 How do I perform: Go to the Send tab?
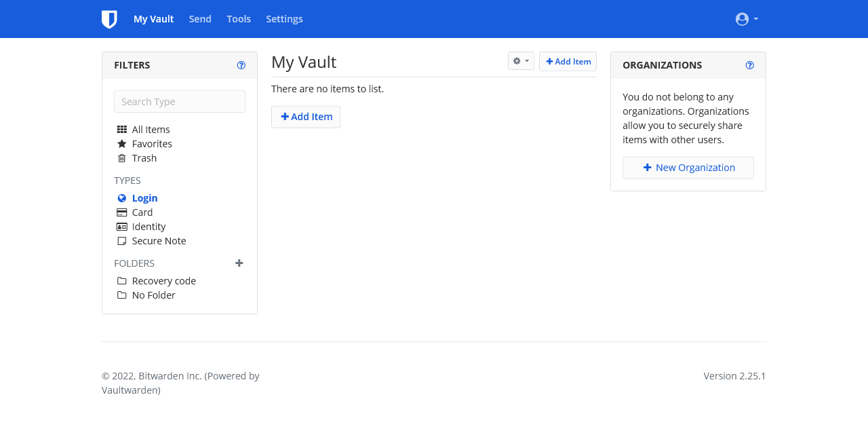pyautogui.click(x=200, y=19)
